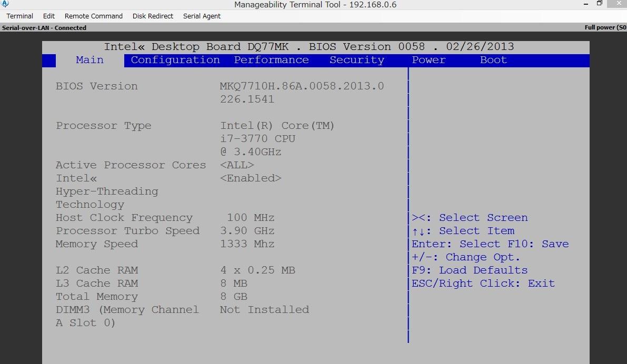Click the 3.90 GHz value
The height and width of the screenshot is (364, 627).
(247, 231)
